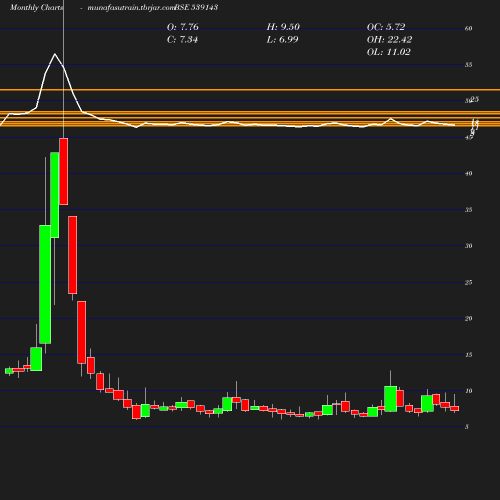This screenshot has height=500, width=500.
Task: Select the tallest green candlestick body
Action: click(x=45, y=284)
